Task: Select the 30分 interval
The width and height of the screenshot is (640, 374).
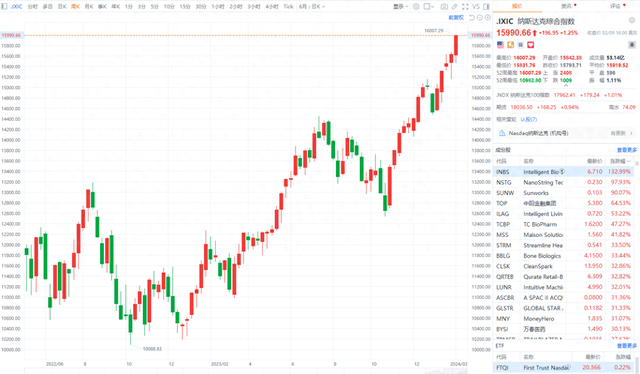Action: click(201, 7)
